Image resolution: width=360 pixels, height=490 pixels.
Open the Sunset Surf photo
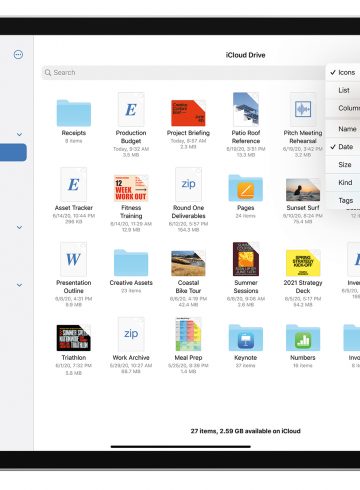303,190
